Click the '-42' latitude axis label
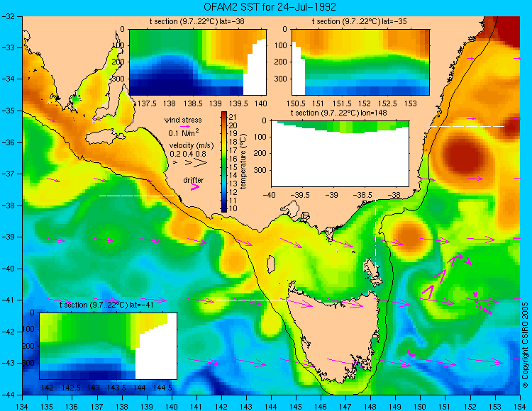The width and height of the screenshot is (532, 411). 8,332
